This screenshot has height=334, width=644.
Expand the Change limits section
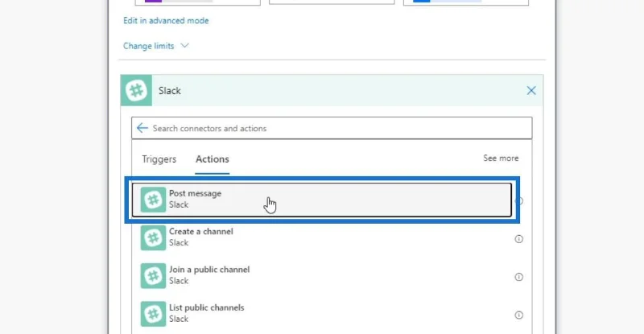tap(155, 46)
